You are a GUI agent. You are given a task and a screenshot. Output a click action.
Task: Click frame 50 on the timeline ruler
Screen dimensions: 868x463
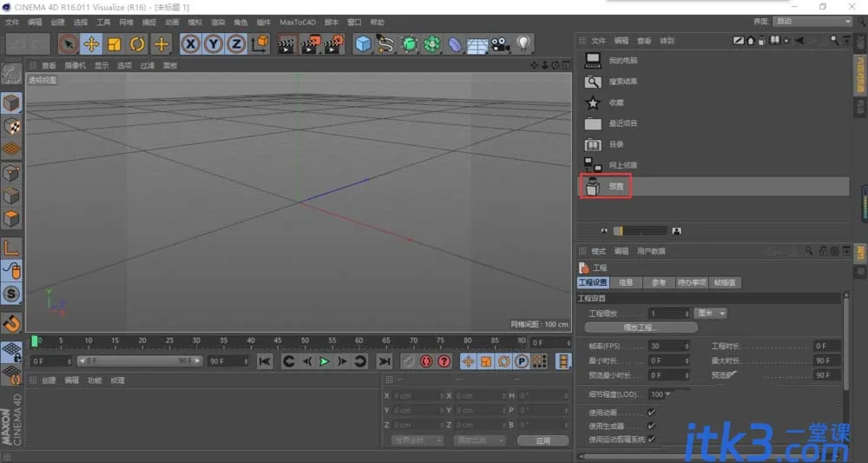point(305,341)
